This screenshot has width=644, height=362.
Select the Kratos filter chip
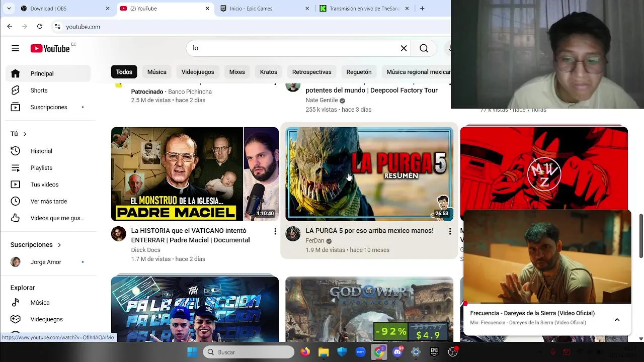point(269,72)
